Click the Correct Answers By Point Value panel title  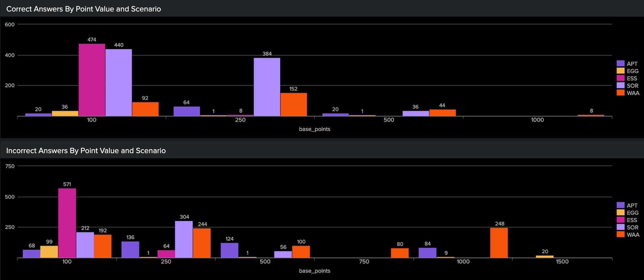[x=84, y=9]
